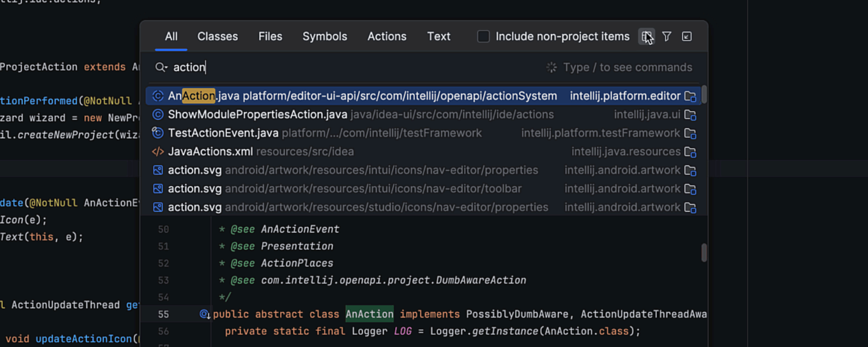Click the search field containing 'action'
868x347 pixels.
pyautogui.click(x=347, y=68)
